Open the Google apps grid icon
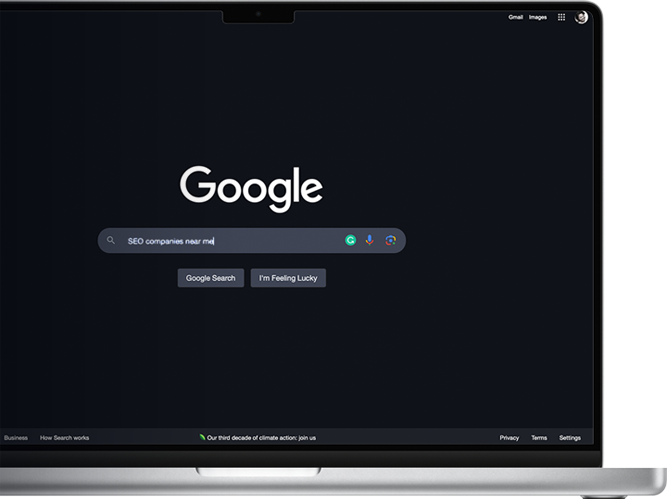 coord(562,17)
